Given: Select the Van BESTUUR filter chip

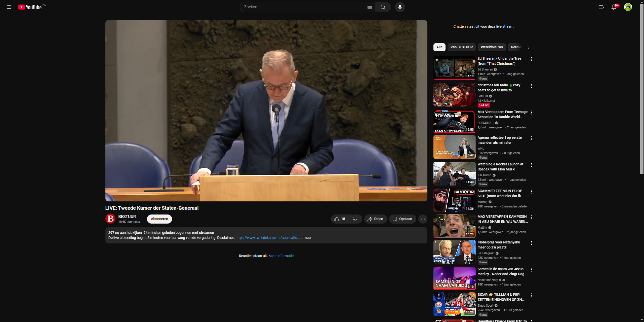Looking at the screenshot, I should click(461, 47).
